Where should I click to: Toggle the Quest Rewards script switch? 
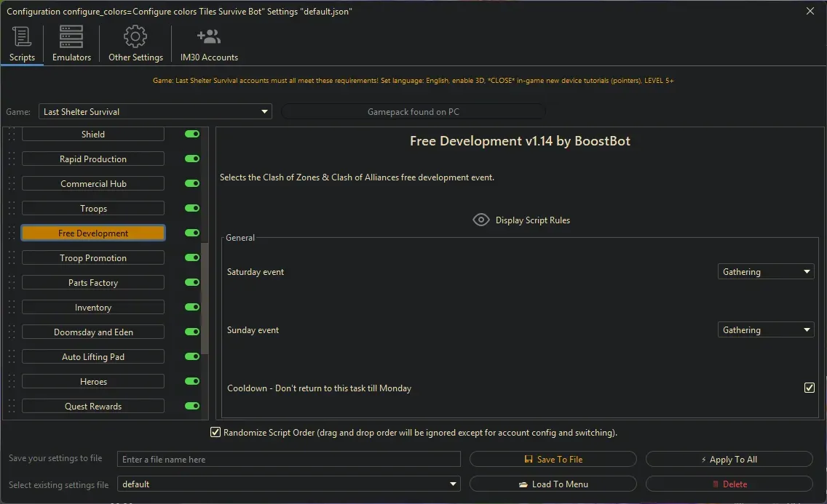[192, 406]
